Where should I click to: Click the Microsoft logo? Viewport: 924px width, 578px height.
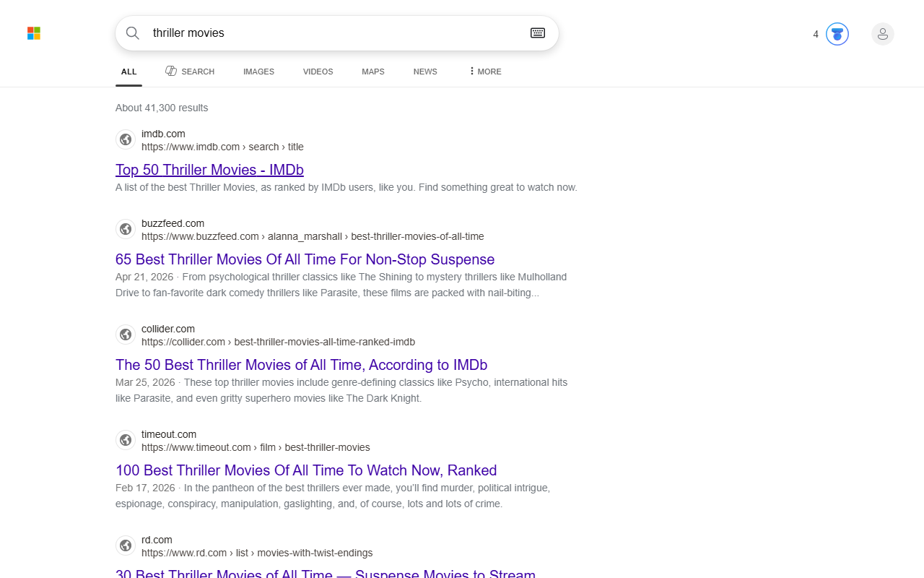(34, 33)
